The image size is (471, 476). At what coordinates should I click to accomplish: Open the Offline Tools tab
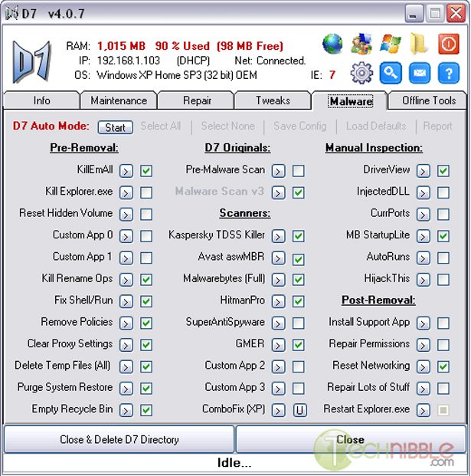pyautogui.click(x=429, y=101)
